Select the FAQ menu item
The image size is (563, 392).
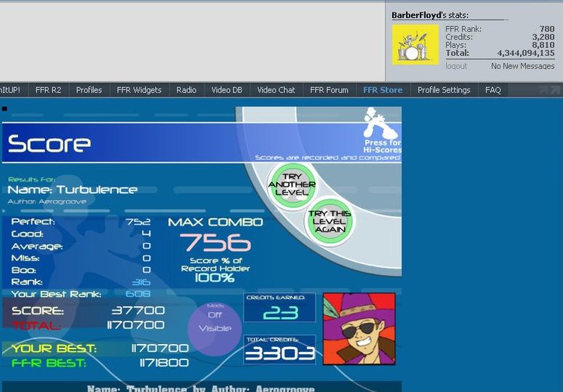tap(492, 90)
